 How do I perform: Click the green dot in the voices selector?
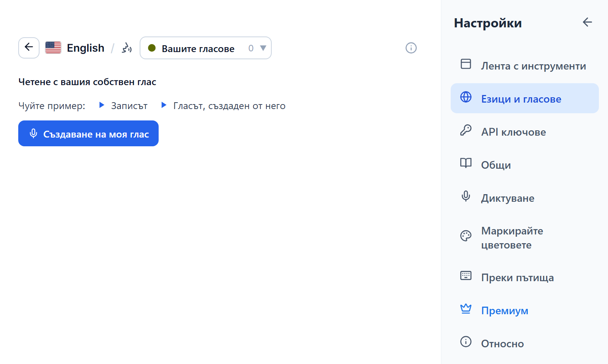point(152,48)
